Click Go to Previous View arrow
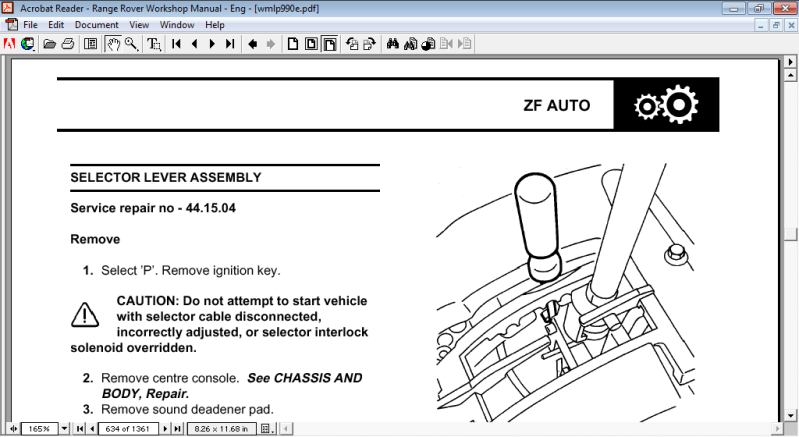The image size is (799, 437). pyautogui.click(x=252, y=44)
